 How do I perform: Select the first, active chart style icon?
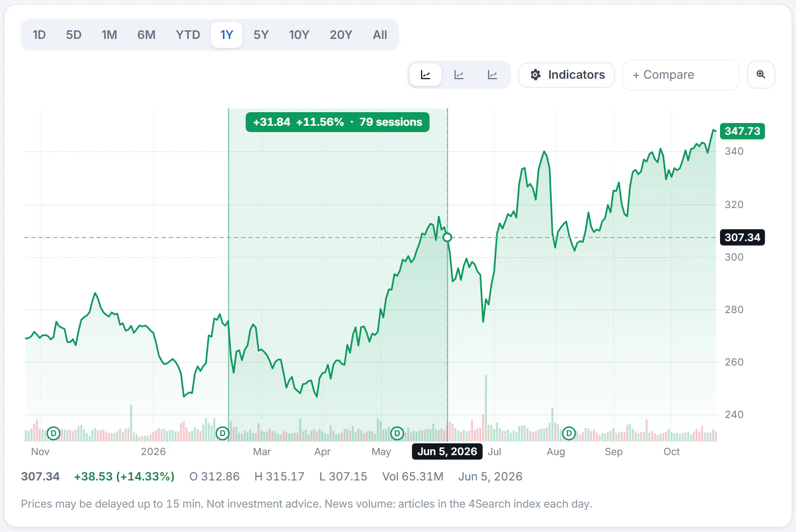pos(425,75)
